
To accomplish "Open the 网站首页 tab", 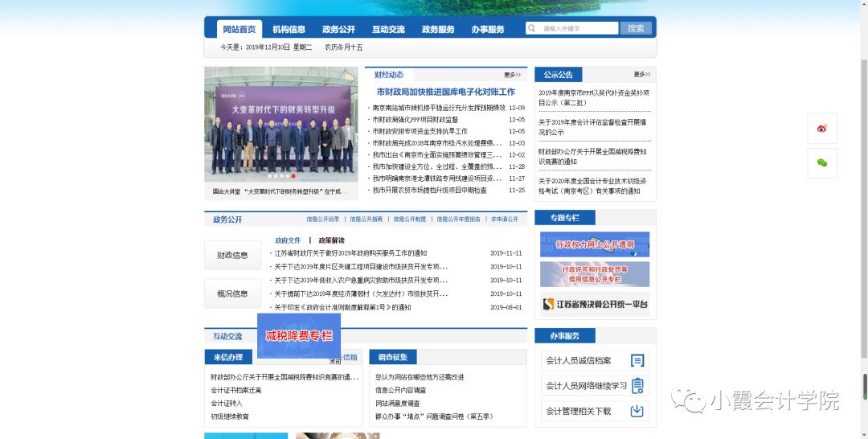I will click(240, 29).
